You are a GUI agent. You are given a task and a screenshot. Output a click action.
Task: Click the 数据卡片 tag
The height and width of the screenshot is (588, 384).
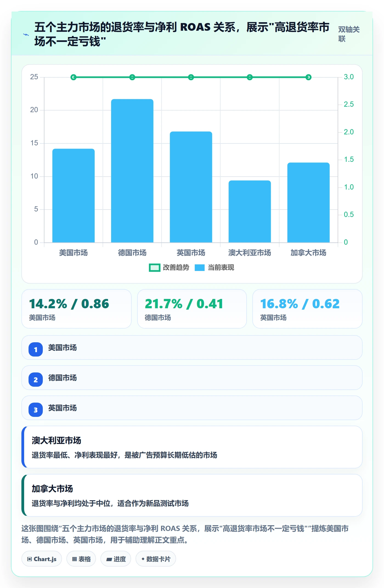tap(156, 559)
